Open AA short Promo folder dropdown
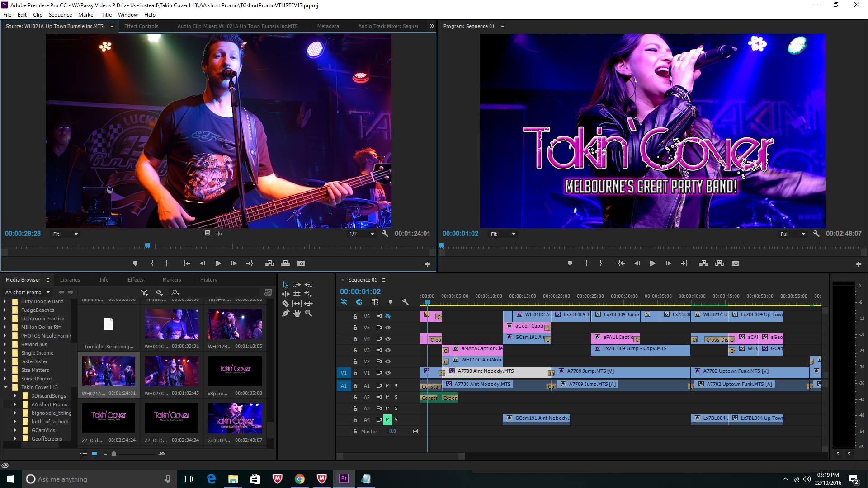 coord(27,292)
